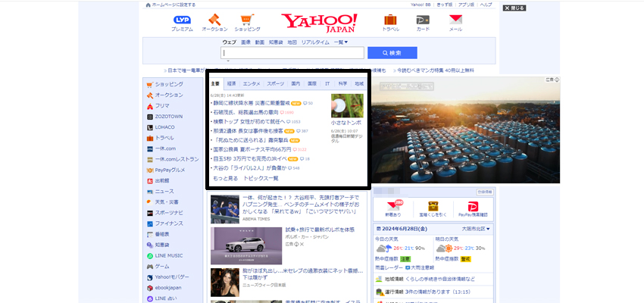Click the ファイナンス sidebar icon

click(x=150, y=223)
